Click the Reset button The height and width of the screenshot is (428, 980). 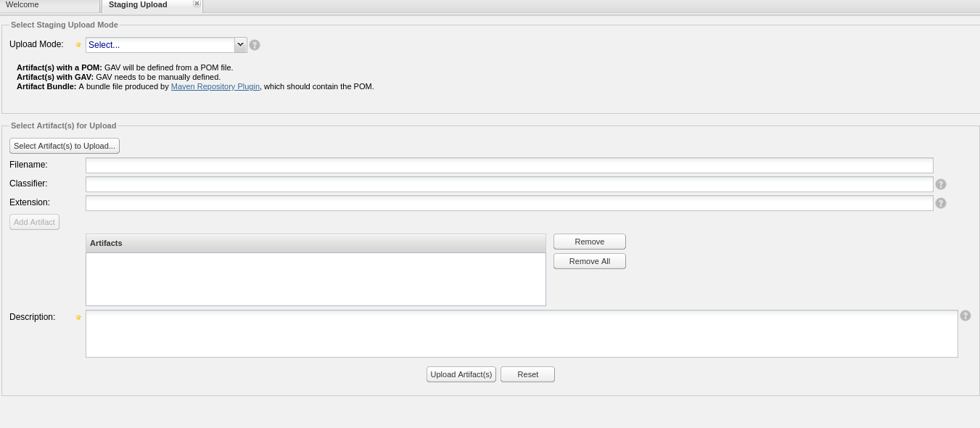(528, 374)
